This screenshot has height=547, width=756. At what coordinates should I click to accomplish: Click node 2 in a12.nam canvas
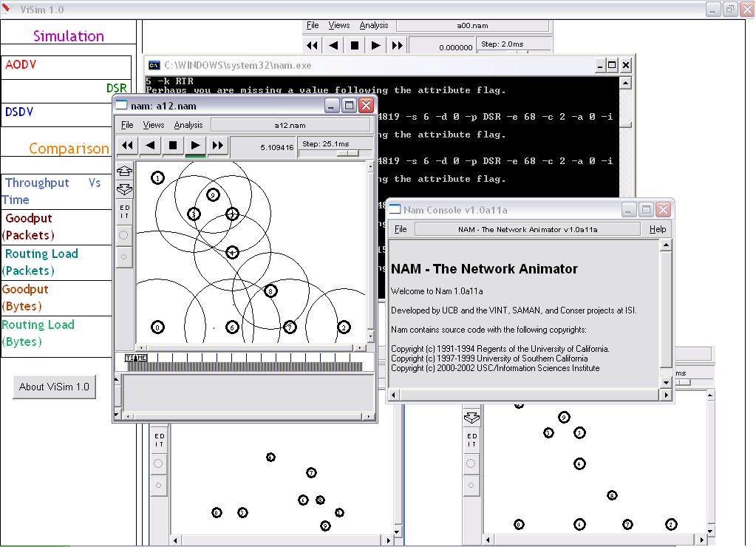(x=344, y=327)
